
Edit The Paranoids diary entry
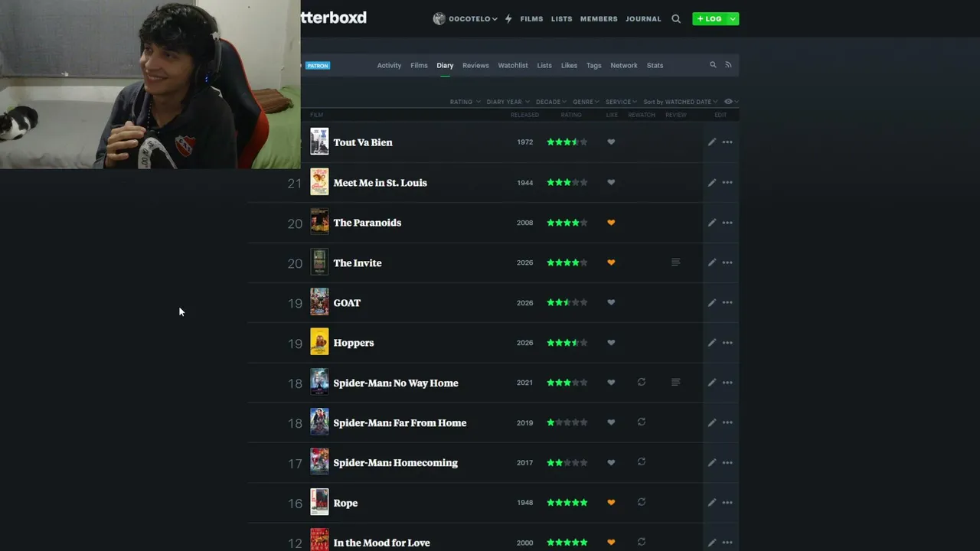[x=712, y=223]
